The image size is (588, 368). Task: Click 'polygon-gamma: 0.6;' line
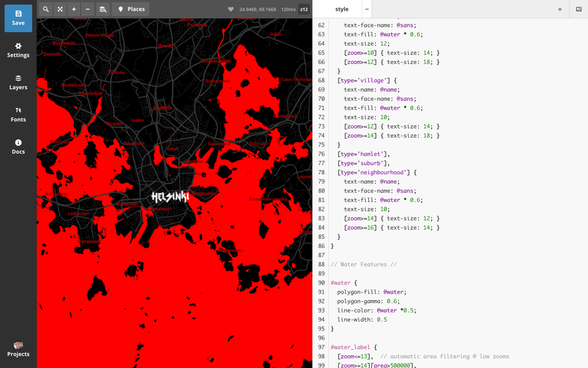[368, 301]
